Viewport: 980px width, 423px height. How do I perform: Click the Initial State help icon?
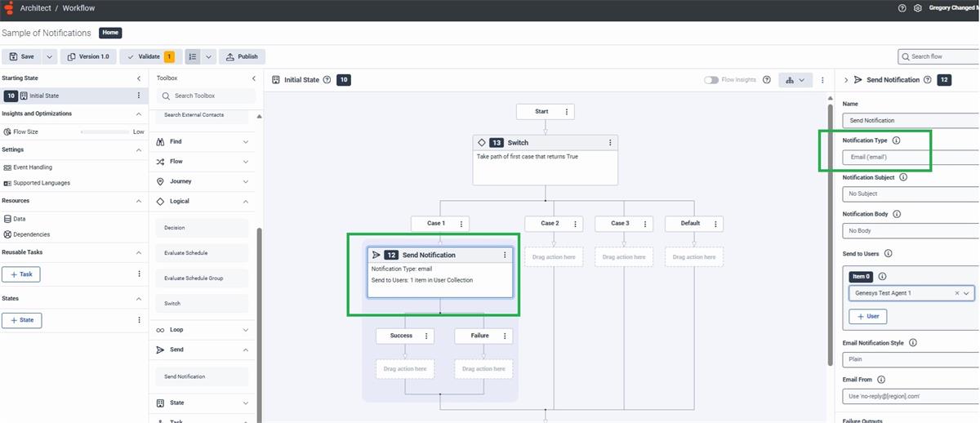327,80
